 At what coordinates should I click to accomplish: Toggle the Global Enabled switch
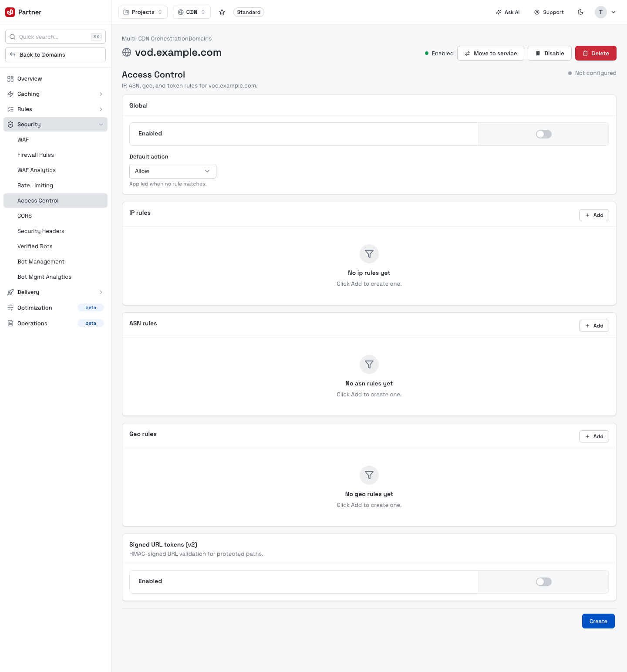point(544,134)
